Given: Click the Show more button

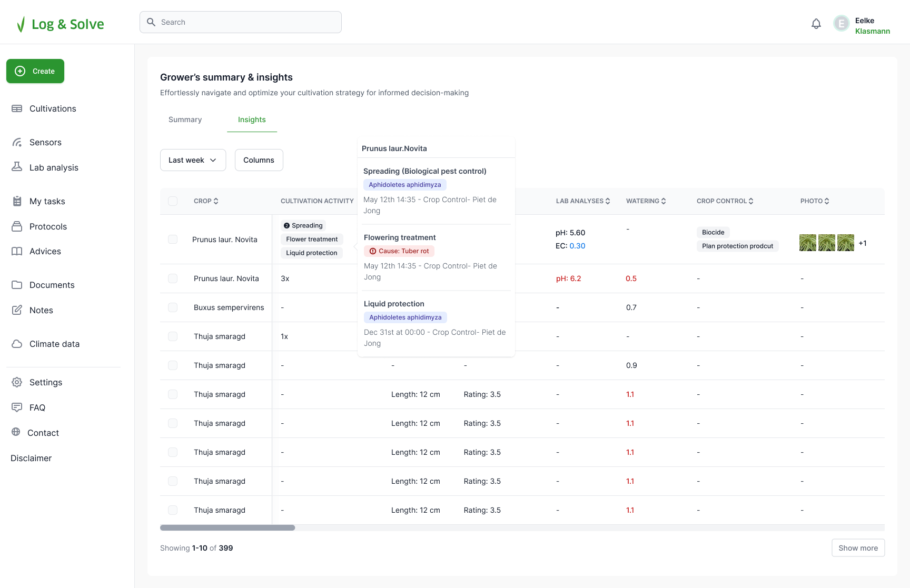Looking at the screenshot, I should 858,548.
